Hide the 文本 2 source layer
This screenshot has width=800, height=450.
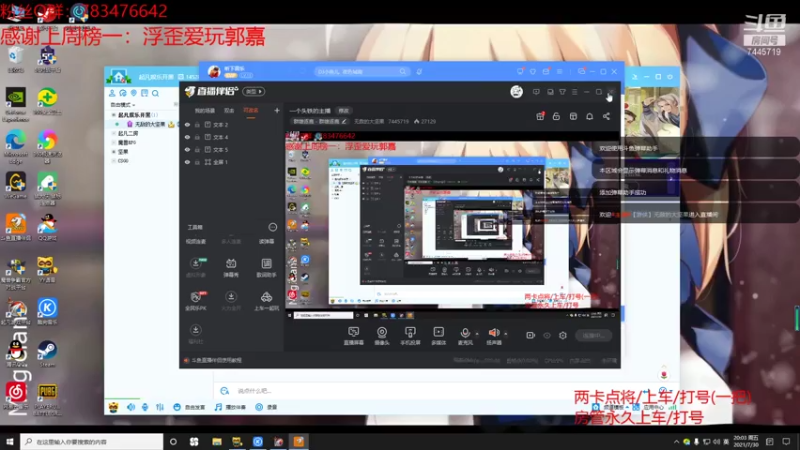click(187, 124)
